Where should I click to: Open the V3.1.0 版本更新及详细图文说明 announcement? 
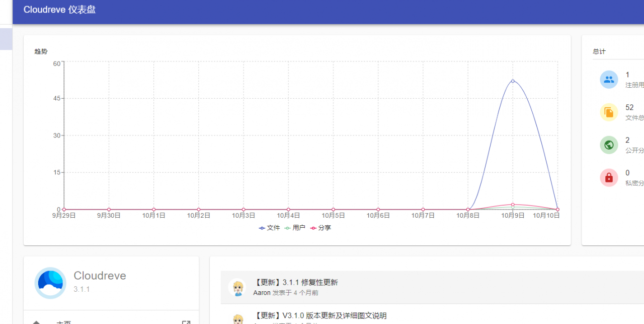click(320, 316)
